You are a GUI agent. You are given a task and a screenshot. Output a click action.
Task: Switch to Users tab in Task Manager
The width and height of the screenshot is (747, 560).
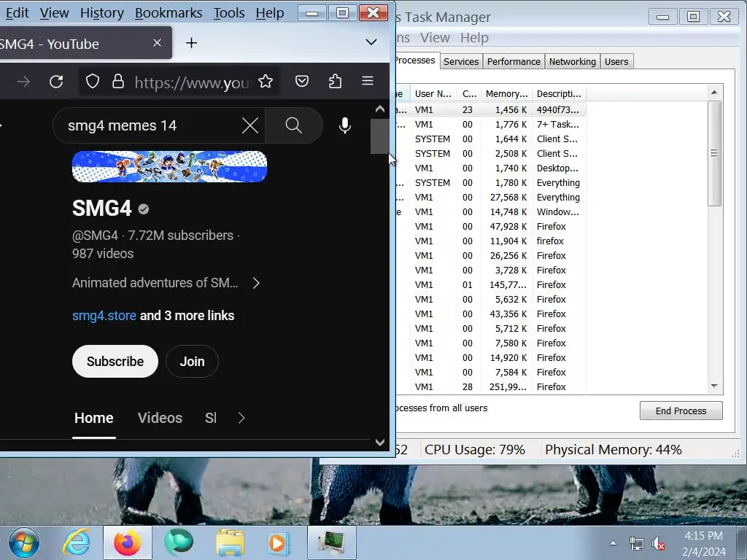click(616, 61)
